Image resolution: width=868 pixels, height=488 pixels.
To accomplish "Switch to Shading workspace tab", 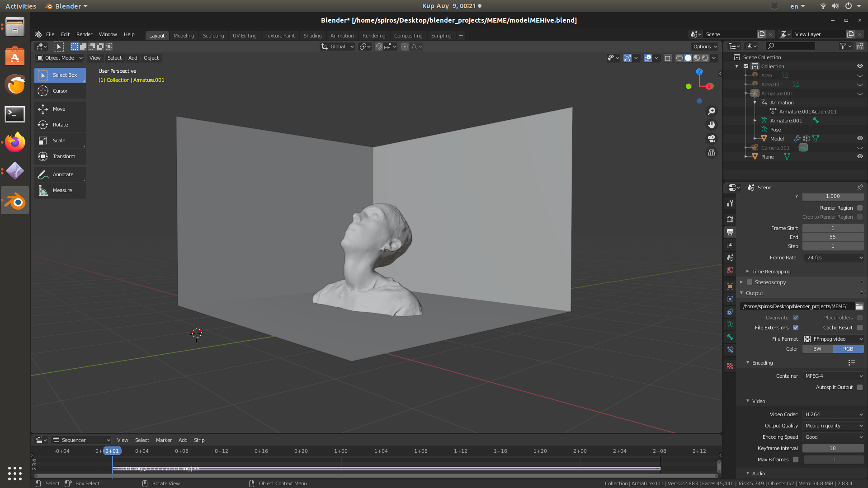I will (x=312, y=36).
